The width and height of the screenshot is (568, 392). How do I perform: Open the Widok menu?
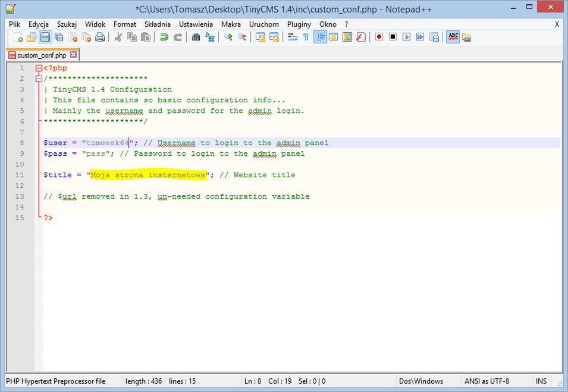pyautogui.click(x=95, y=24)
